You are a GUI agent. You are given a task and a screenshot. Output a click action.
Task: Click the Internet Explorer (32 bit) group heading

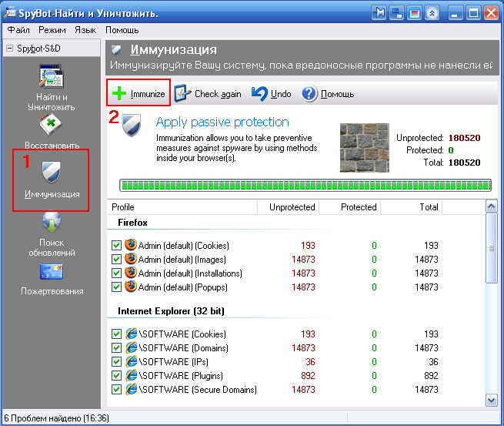[x=171, y=311]
